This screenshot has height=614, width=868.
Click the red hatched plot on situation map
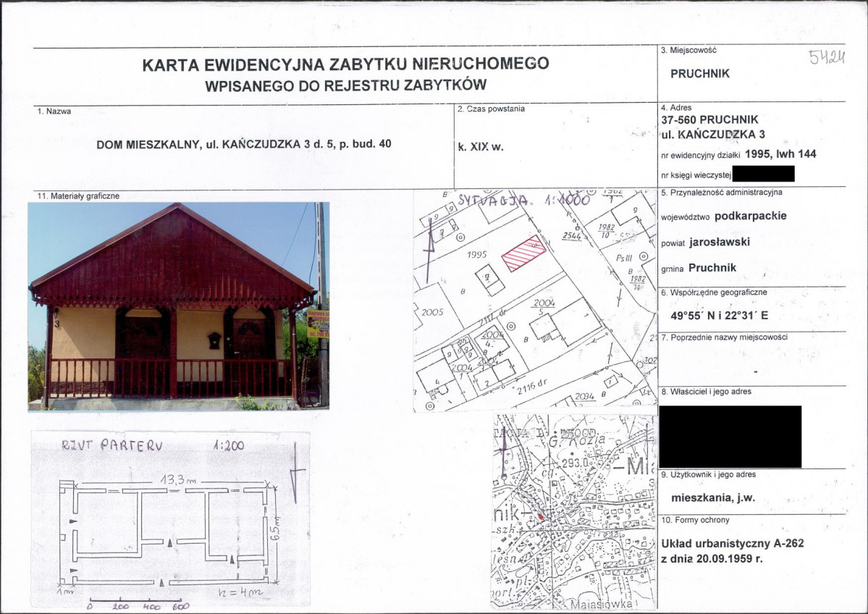pos(524,253)
